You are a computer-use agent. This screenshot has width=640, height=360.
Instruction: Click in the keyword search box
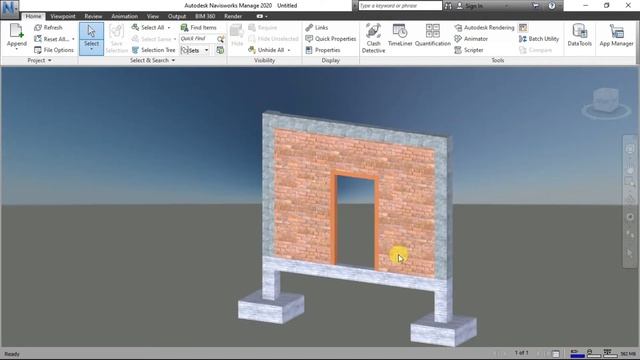tap(400, 6)
